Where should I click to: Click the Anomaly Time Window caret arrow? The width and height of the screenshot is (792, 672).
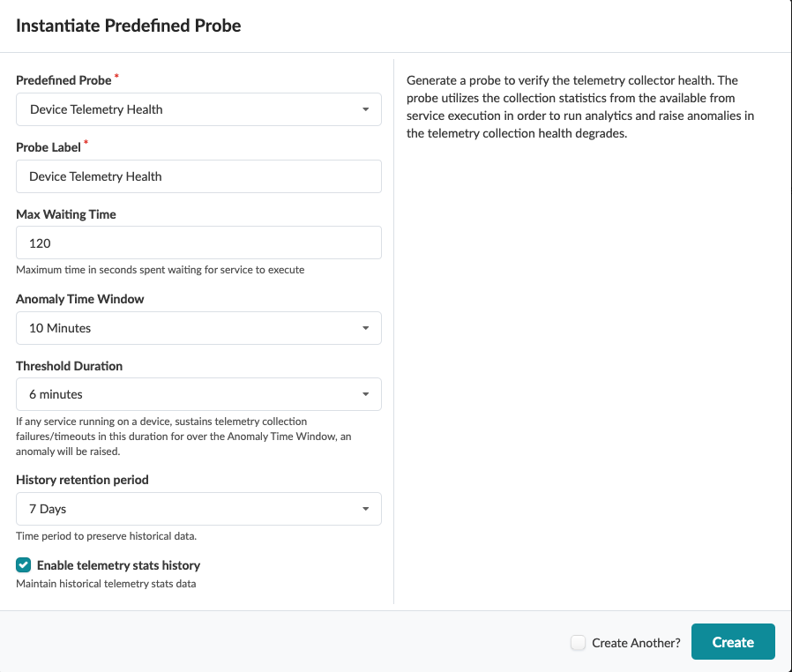365,328
